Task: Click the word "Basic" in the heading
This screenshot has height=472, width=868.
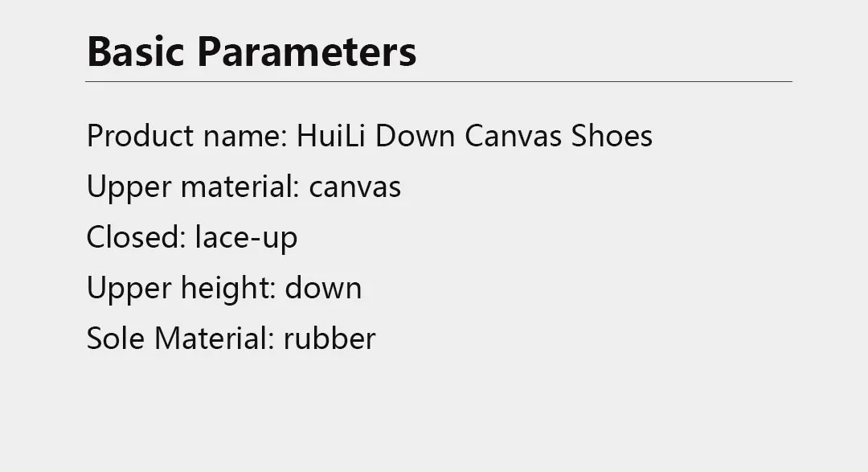Action: pos(136,51)
